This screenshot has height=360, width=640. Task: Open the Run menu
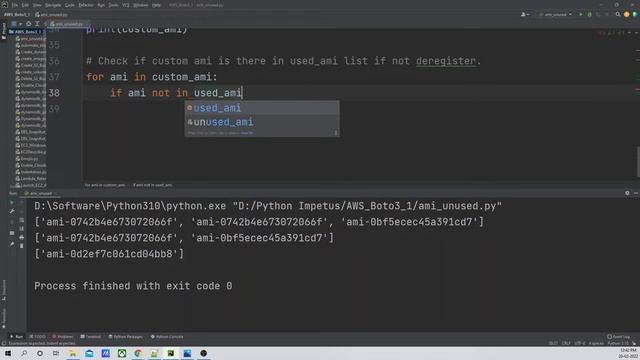pyautogui.click(x=101, y=5)
